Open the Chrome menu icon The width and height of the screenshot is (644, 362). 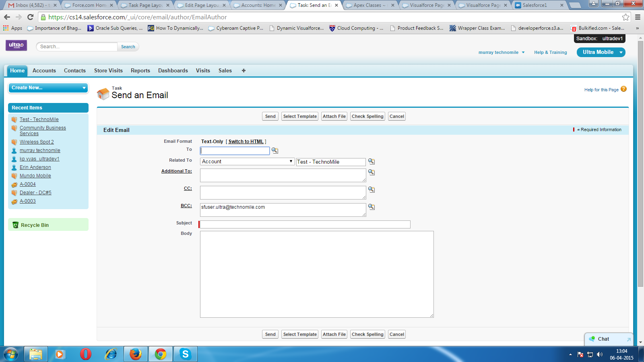[x=638, y=17]
